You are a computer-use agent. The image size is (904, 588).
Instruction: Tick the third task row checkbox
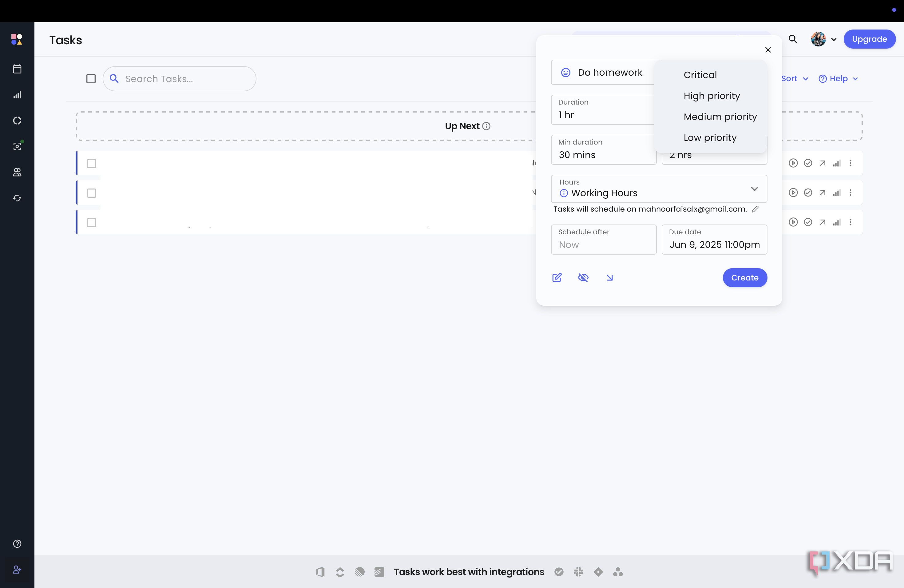point(92,223)
